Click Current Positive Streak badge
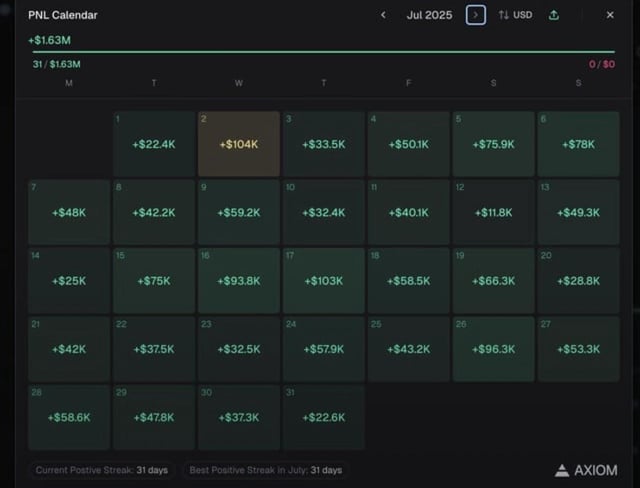The image size is (640, 488). [x=102, y=470]
